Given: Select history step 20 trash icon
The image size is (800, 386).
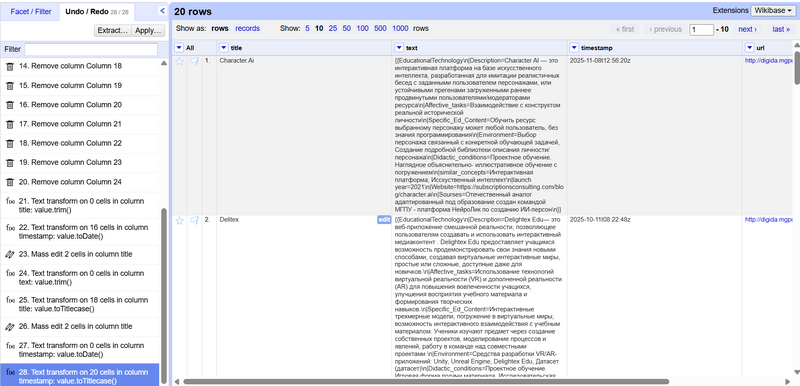Looking at the screenshot, I should pyautogui.click(x=10, y=182).
